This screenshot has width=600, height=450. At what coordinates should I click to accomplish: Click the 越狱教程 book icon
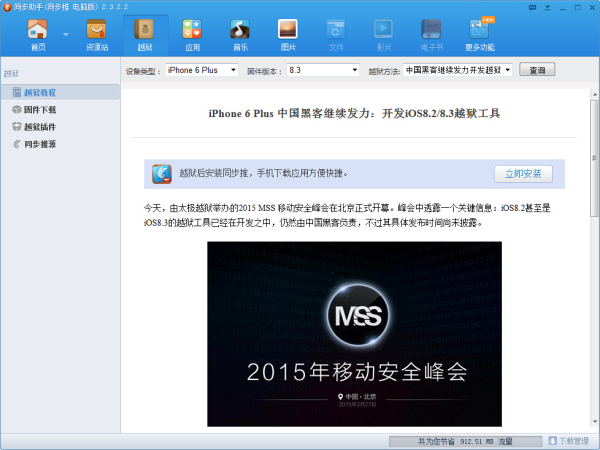pyautogui.click(x=16, y=92)
